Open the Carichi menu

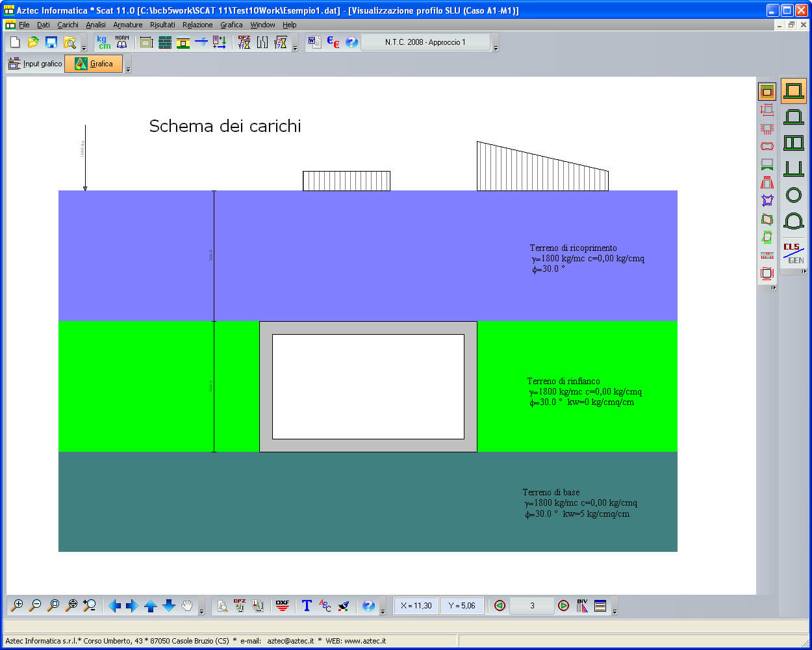point(68,25)
